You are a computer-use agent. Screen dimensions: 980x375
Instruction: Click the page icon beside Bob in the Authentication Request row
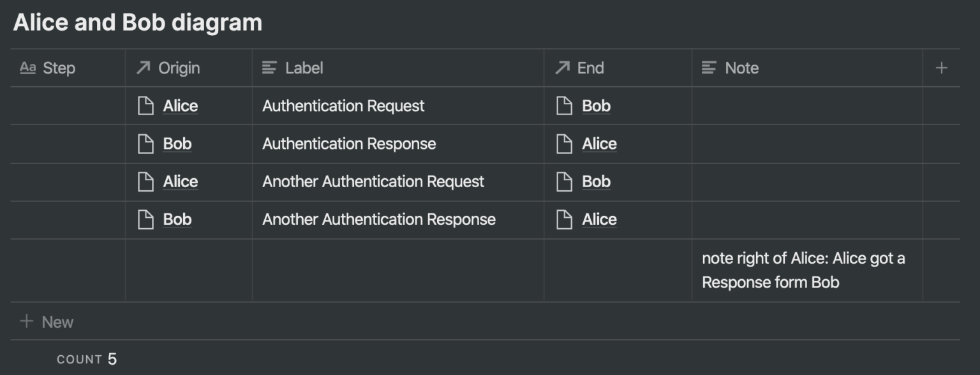tap(564, 105)
